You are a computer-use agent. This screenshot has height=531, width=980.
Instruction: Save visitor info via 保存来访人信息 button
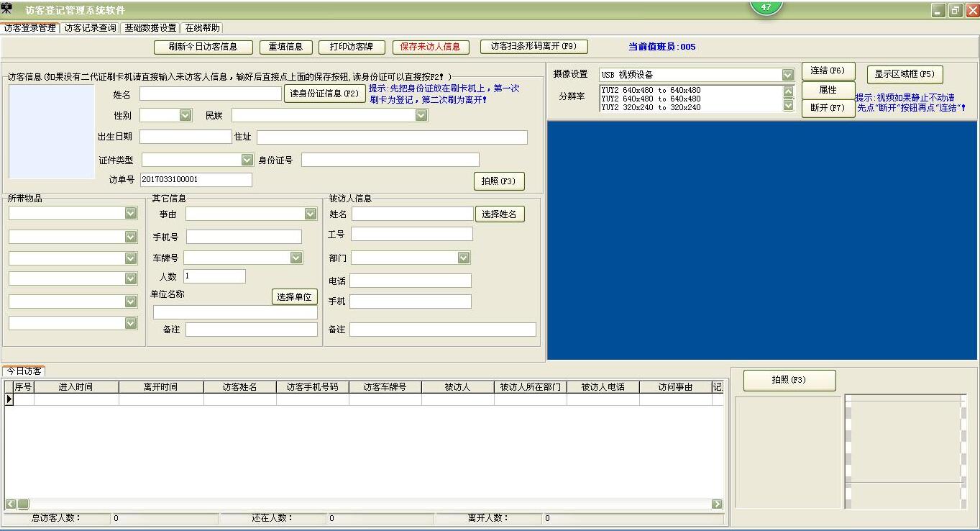tap(431, 46)
